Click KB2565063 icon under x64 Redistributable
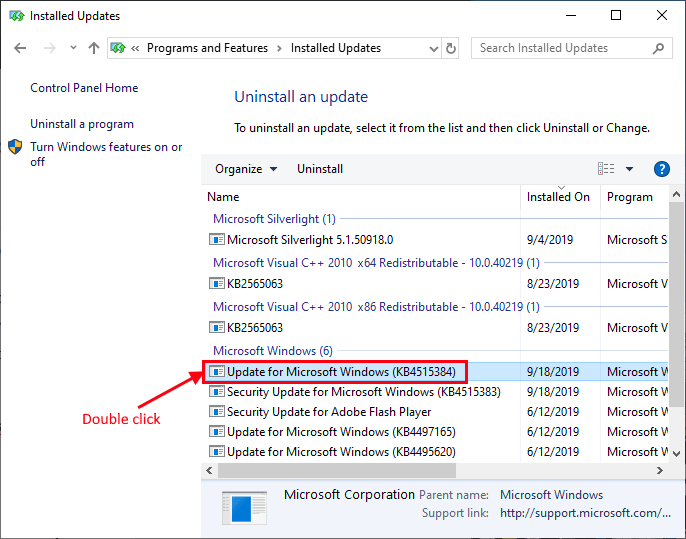The image size is (686, 539). click(x=217, y=284)
